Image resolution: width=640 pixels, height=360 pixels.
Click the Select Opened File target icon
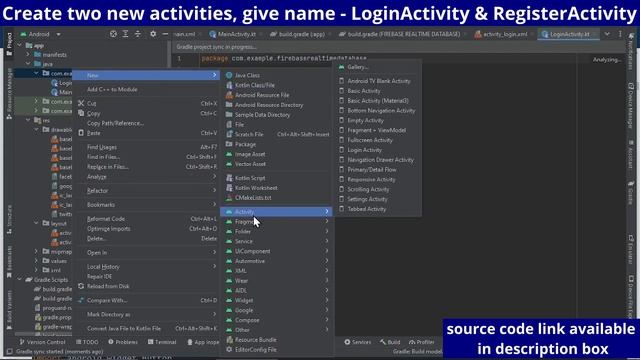[x=113, y=34]
